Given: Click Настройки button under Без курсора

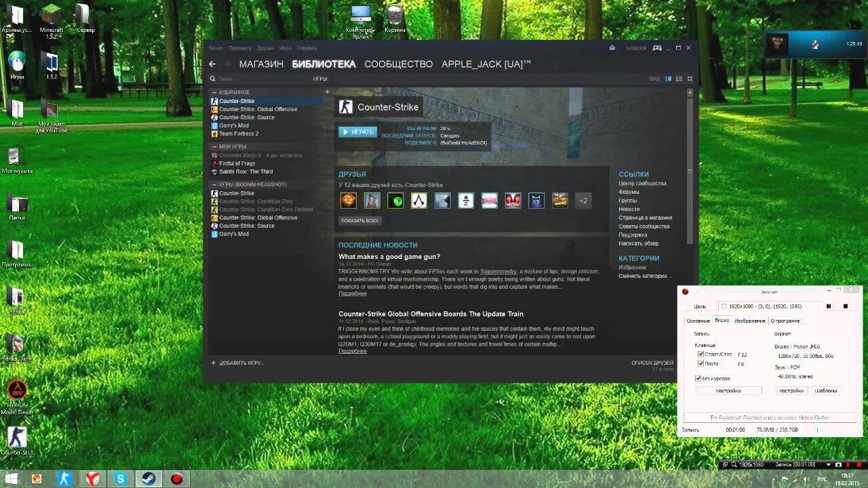Looking at the screenshot, I should click(x=728, y=391).
